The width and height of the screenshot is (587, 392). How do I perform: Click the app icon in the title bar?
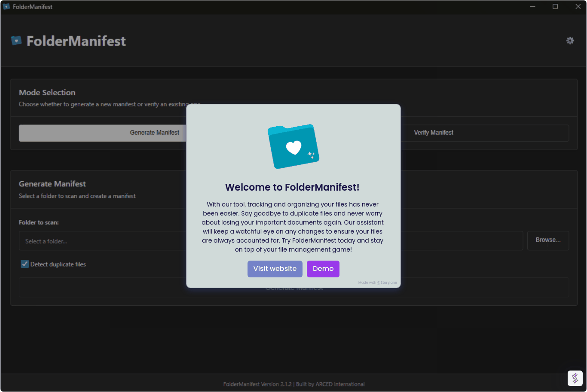[6, 6]
